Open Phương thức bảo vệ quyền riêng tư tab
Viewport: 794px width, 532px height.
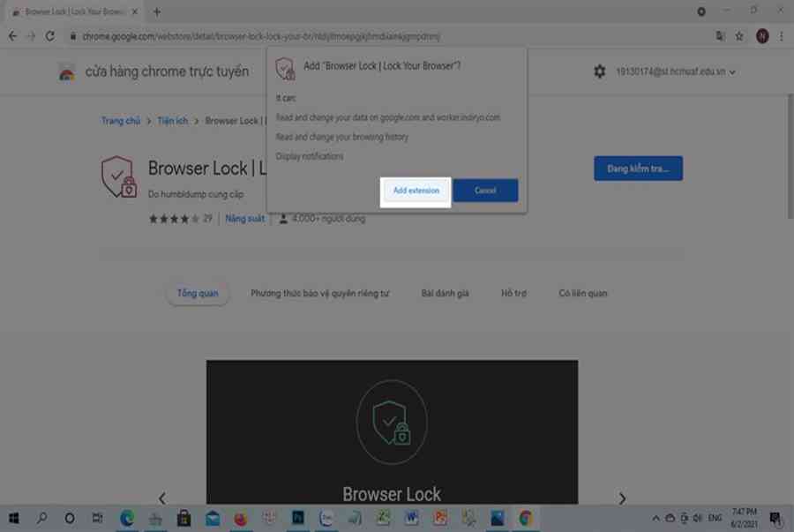tap(319, 293)
